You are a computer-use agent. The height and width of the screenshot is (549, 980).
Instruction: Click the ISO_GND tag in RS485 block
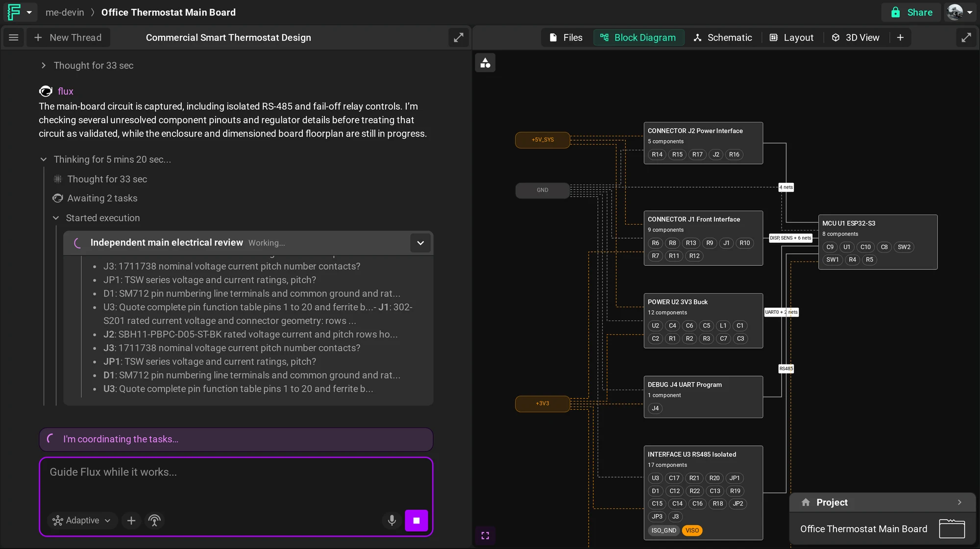click(663, 530)
